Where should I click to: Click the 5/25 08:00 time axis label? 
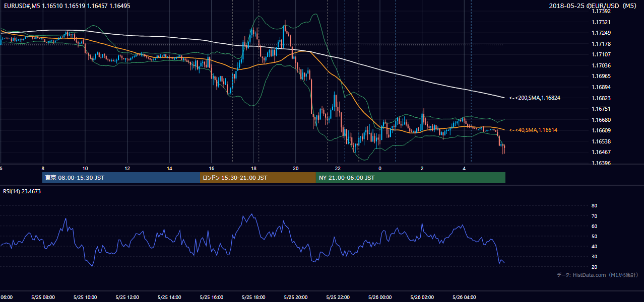pyautogui.click(x=42, y=297)
